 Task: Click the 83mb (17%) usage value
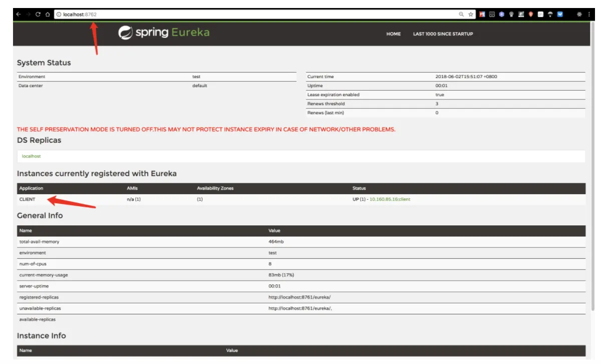tap(282, 275)
